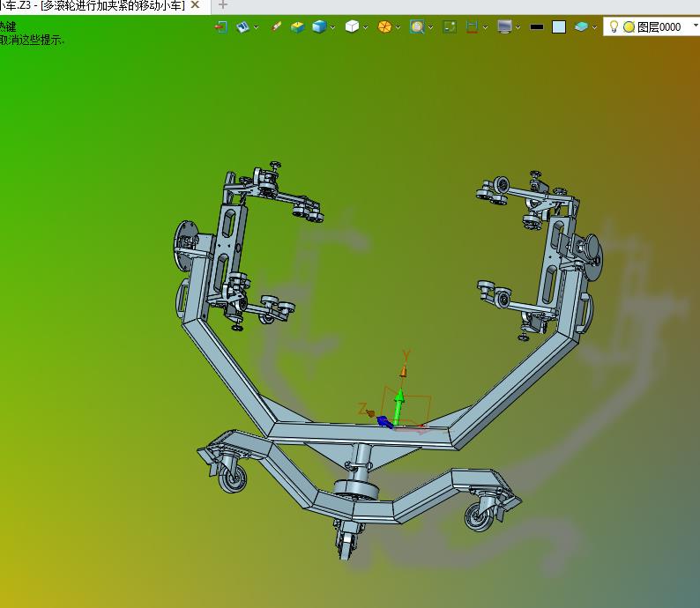Click the teal layer stack icon

[x=581, y=27]
